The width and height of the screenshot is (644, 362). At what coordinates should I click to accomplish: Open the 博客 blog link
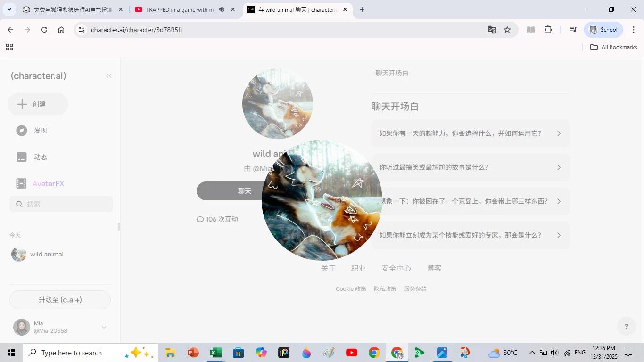(x=434, y=268)
